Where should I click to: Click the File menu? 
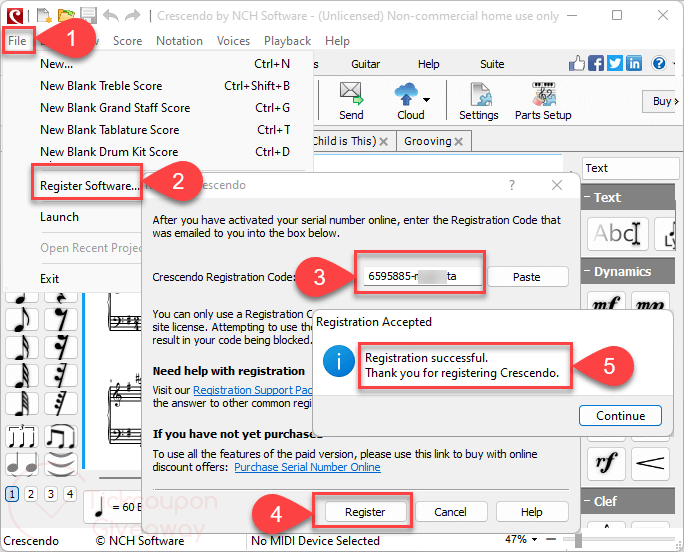(x=17, y=41)
